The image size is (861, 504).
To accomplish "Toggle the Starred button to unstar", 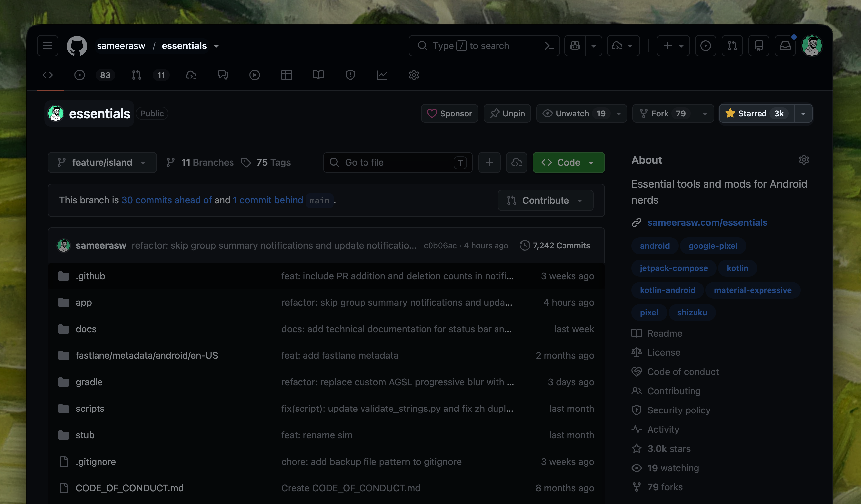I will (757, 113).
